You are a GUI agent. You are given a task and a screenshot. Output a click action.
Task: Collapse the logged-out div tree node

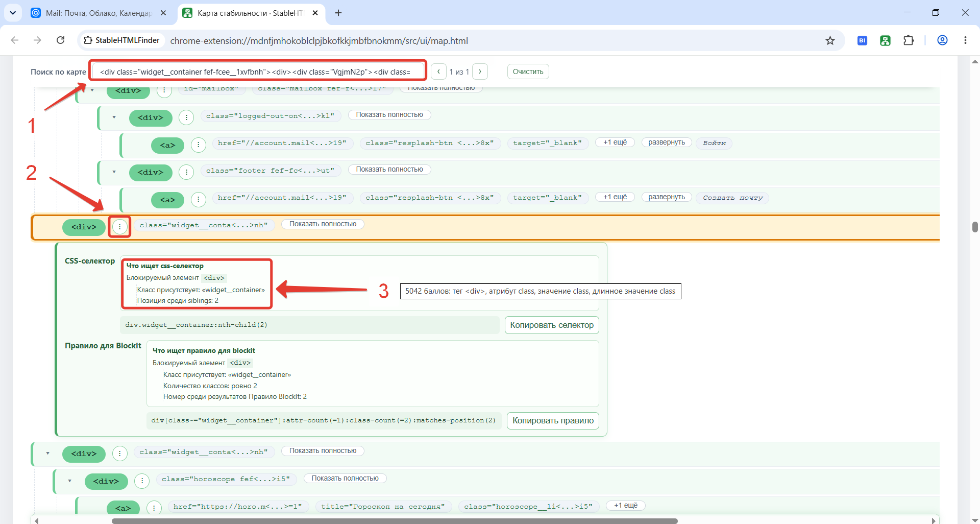(114, 117)
